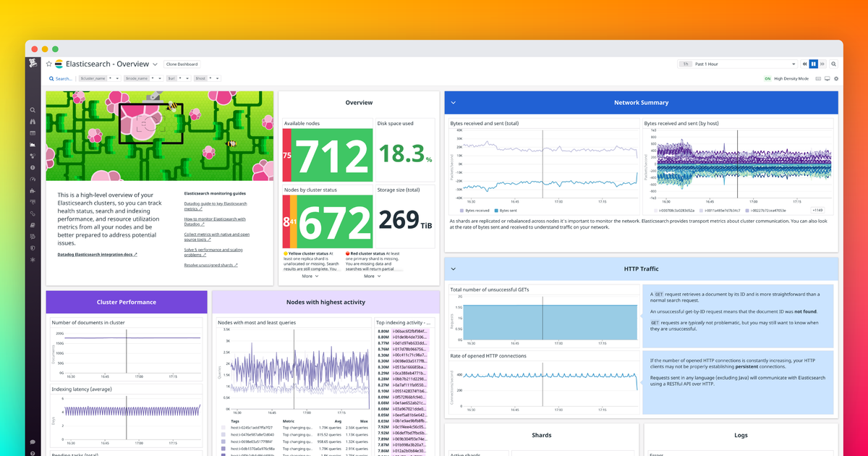This screenshot has width=868, height=456.
Task: Select the Shards group header
Action: pyautogui.click(x=541, y=435)
